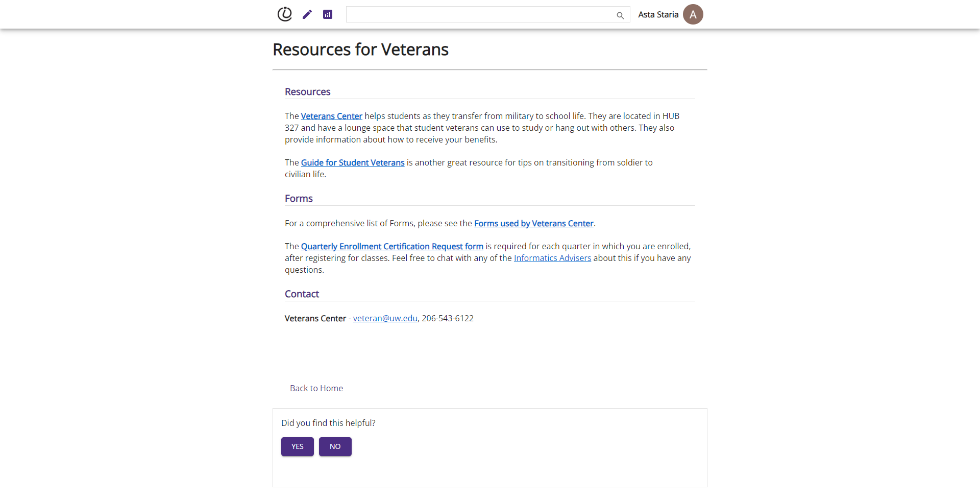Image resolution: width=980 pixels, height=498 pixels.
Task: Open Forms used by Veterans Center link
Action: [534, 223]
